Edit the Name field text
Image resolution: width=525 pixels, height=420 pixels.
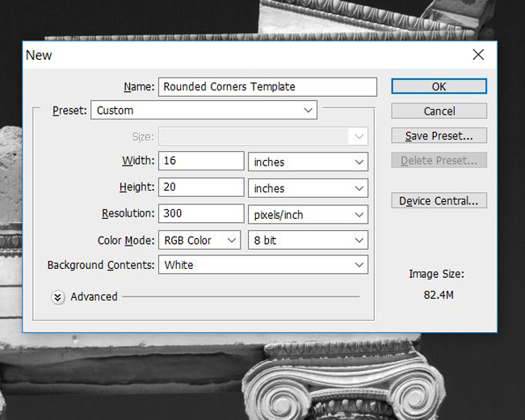click(267, 86)
